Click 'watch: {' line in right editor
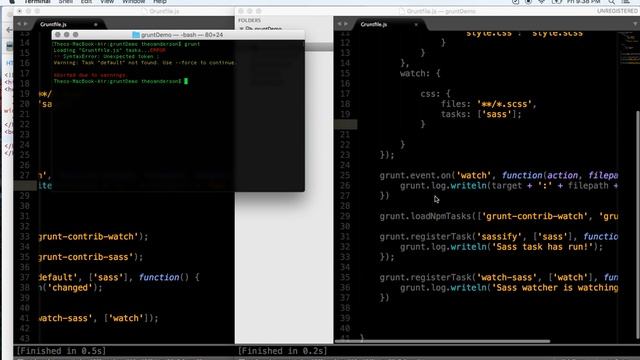This screenshot has width=640, height=360. coord(420,73)
